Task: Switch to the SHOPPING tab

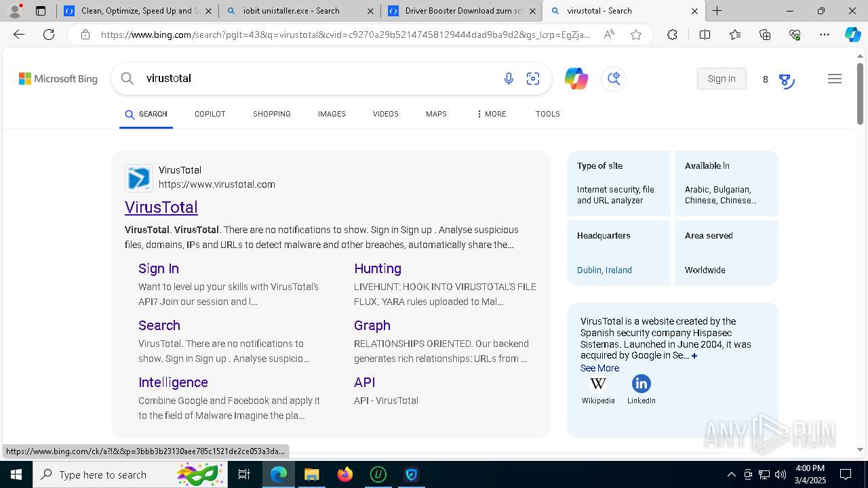Action: [272, 114]
